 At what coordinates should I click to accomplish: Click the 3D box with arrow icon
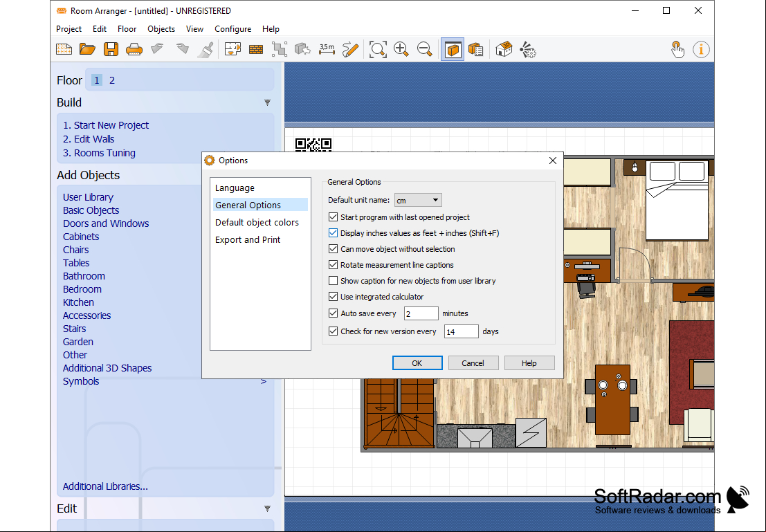point(303,49)
